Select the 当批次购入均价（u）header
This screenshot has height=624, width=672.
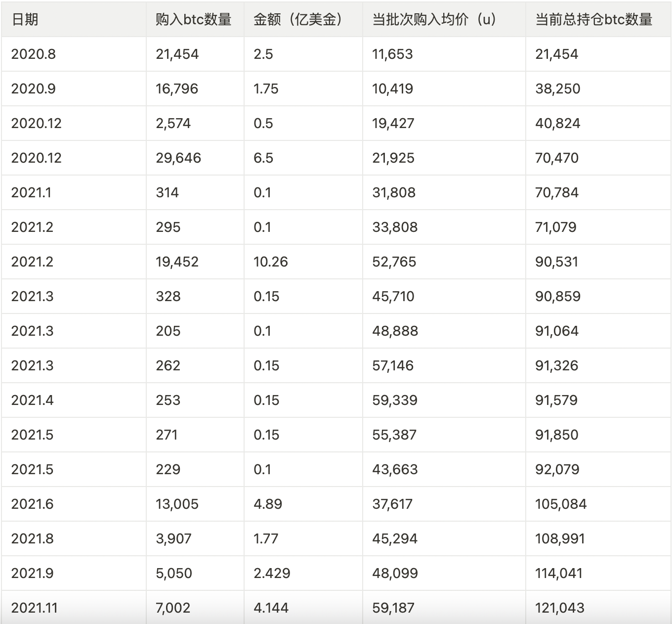434,19
